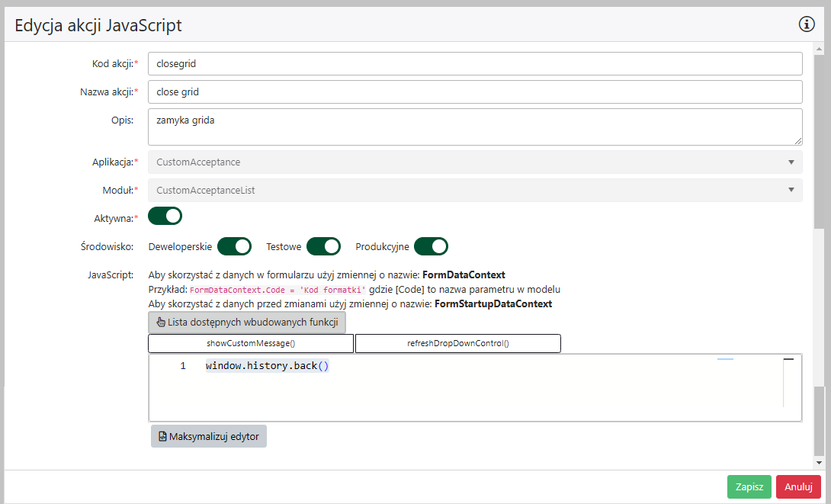Click file icon on Maksymalizuj edytor button

click(x=162, y=437)
